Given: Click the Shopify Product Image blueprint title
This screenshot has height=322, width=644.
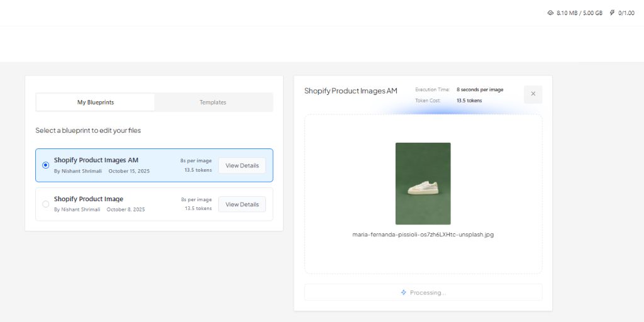Looking at the screenshot, I should point(88,199).
